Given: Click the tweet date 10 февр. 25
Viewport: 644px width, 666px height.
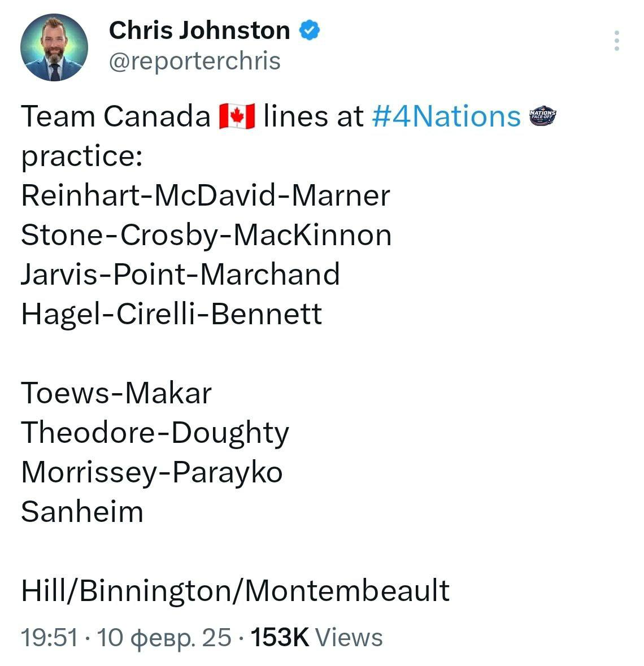Looking at the screenshot, I should 164,637.
